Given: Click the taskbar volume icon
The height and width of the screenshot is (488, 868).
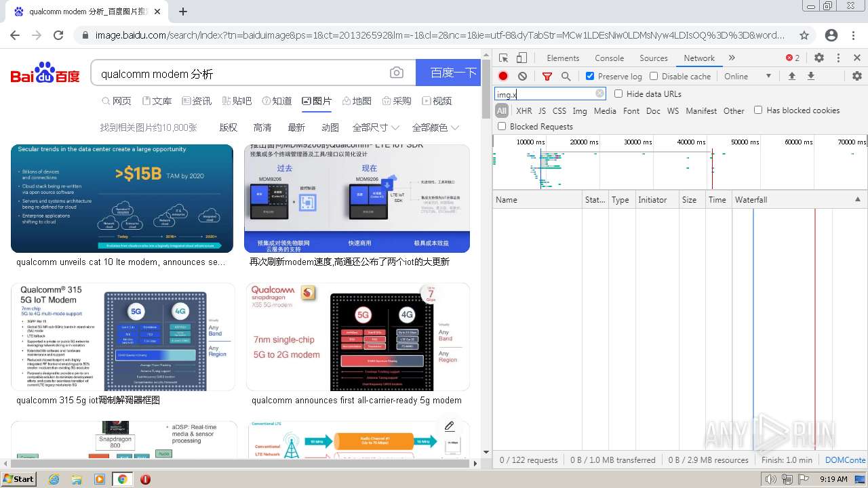Looking at the screenshot, I should (770, 479).
